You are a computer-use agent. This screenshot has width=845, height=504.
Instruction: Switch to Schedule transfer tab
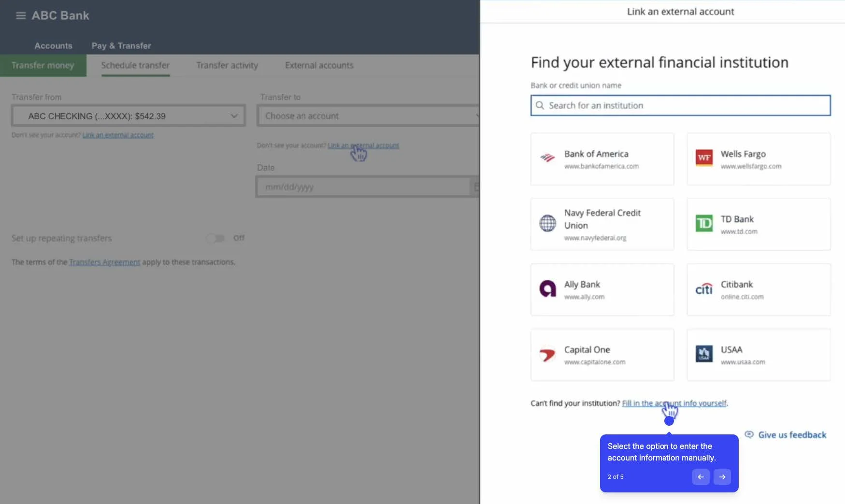135,65
